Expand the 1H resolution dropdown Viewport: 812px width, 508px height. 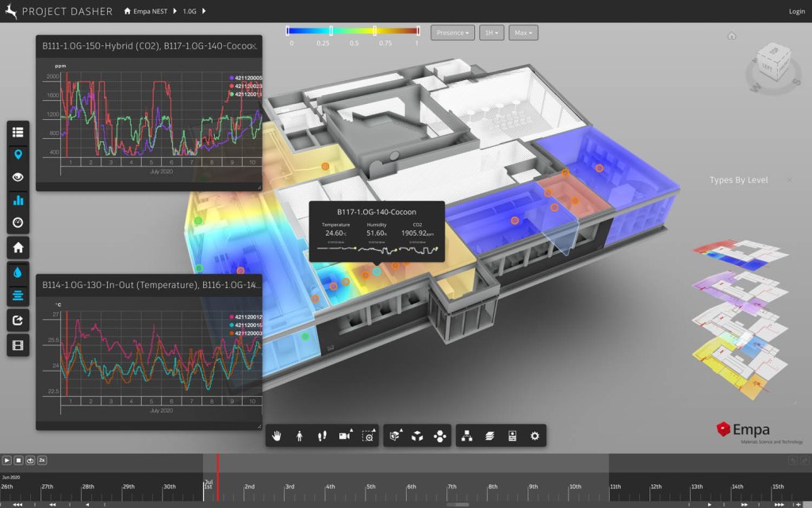click(492, 33)
